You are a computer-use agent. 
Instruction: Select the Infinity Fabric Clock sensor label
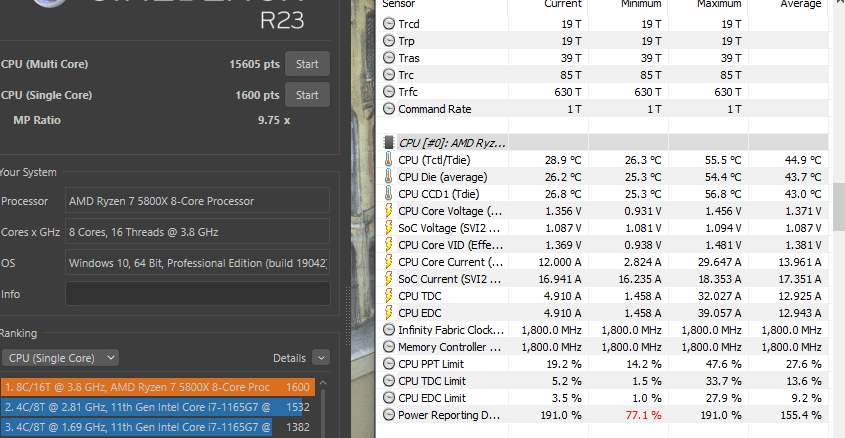(x=451, y=330)
